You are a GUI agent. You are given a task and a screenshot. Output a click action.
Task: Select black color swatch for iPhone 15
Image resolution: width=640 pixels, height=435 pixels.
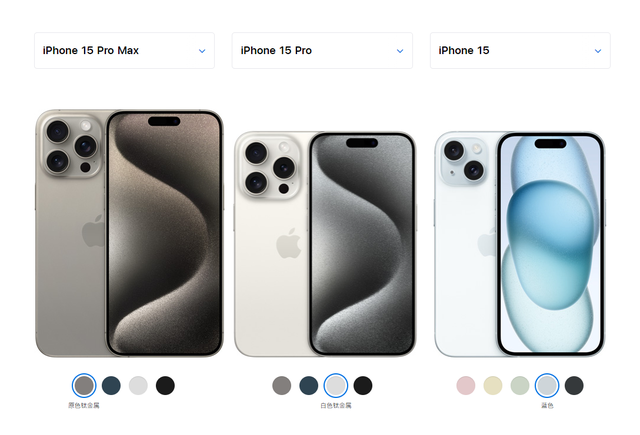[574, 386]
